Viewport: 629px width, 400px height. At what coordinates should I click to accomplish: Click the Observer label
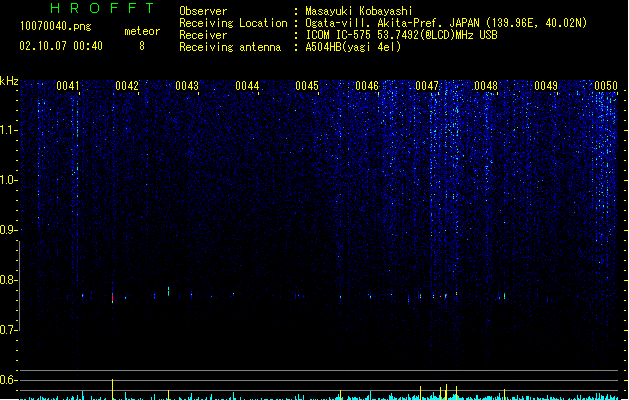(x=203, y=11)
